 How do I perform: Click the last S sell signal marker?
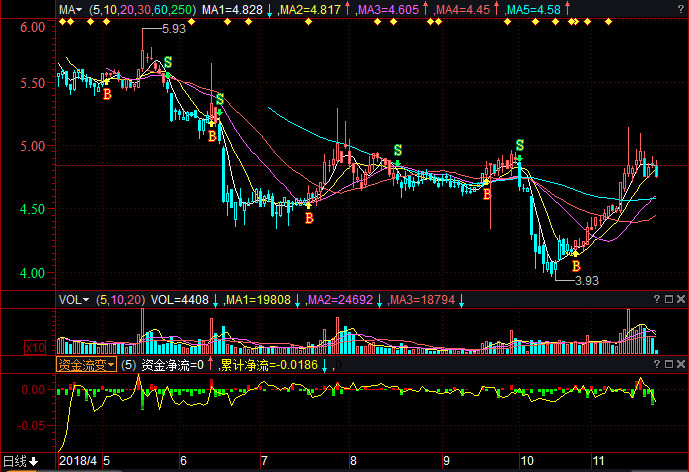(519, 145)
